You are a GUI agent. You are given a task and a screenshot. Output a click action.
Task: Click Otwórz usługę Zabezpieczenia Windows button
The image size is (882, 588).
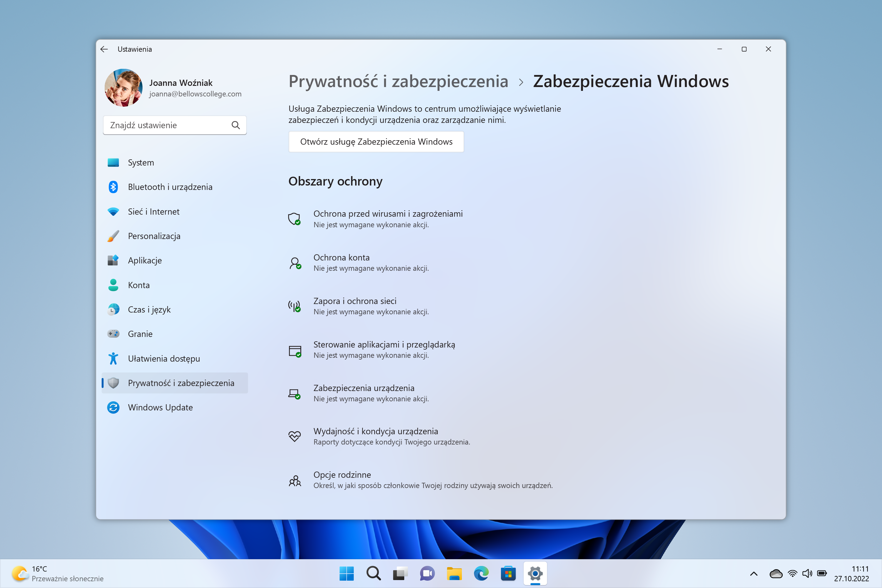coord(376,142)
